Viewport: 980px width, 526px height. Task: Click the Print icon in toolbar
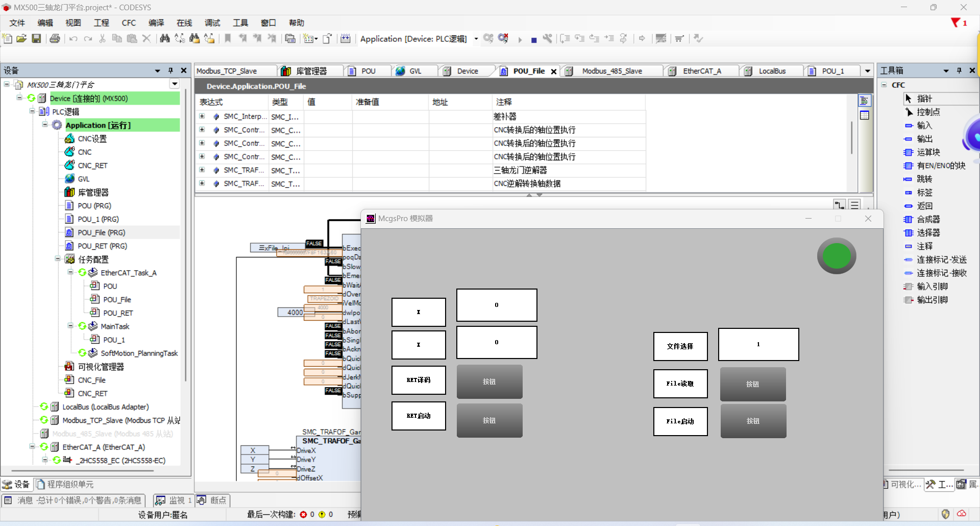click(x=55, y=39)
